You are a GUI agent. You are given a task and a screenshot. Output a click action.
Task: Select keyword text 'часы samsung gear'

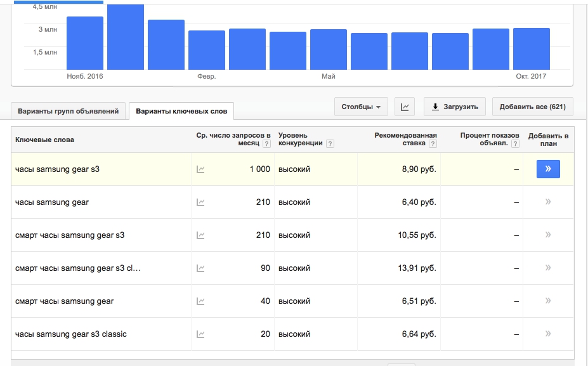tap(52, 202)
